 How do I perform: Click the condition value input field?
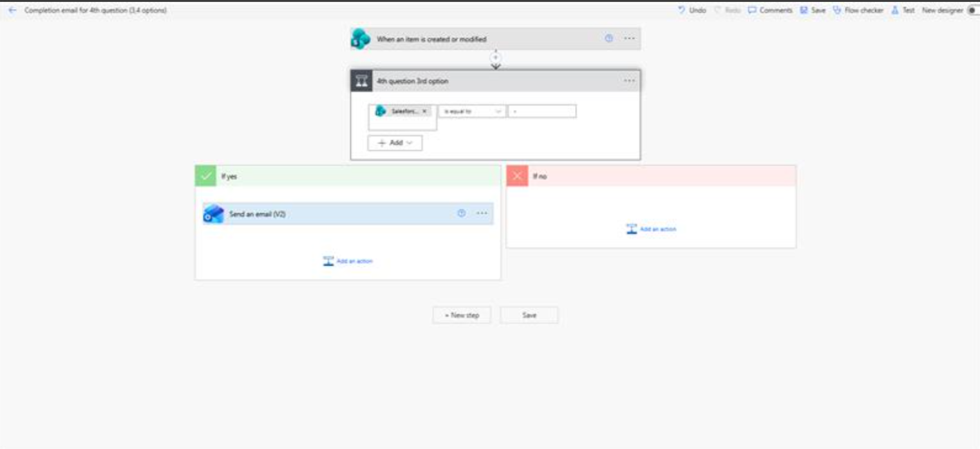click(x=542, y=111)
